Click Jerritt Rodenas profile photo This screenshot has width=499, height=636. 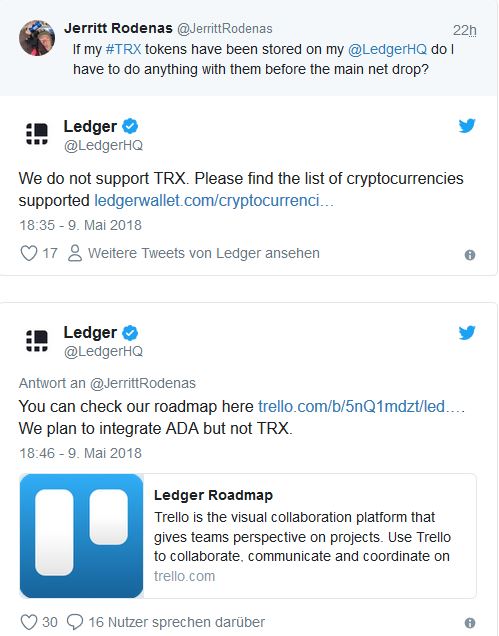pyautogui.click(x=37, y=38)
